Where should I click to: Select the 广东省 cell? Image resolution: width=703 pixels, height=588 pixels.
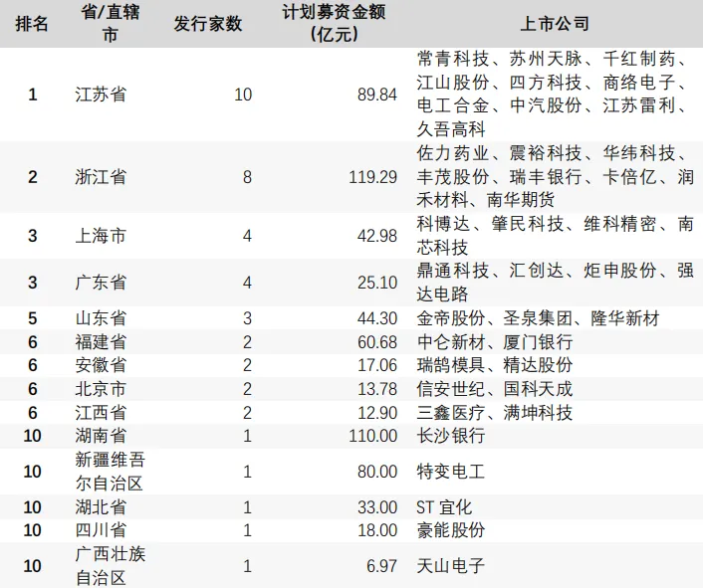point(101,283)
